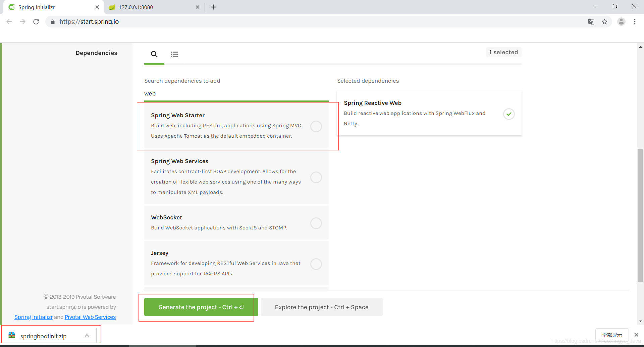Open the translate page icon

[591, 22]
